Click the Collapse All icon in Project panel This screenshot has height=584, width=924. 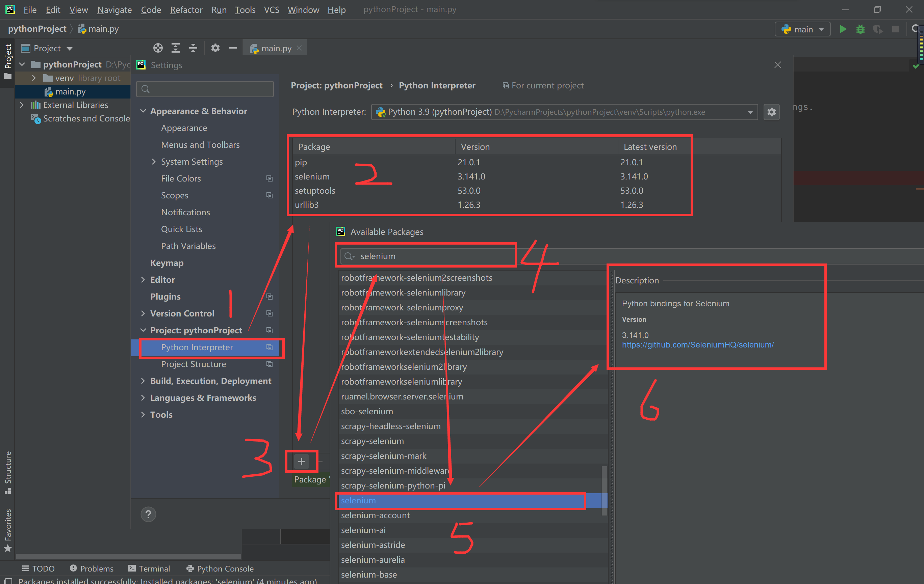pyautogui.click(x=193, y=48)
